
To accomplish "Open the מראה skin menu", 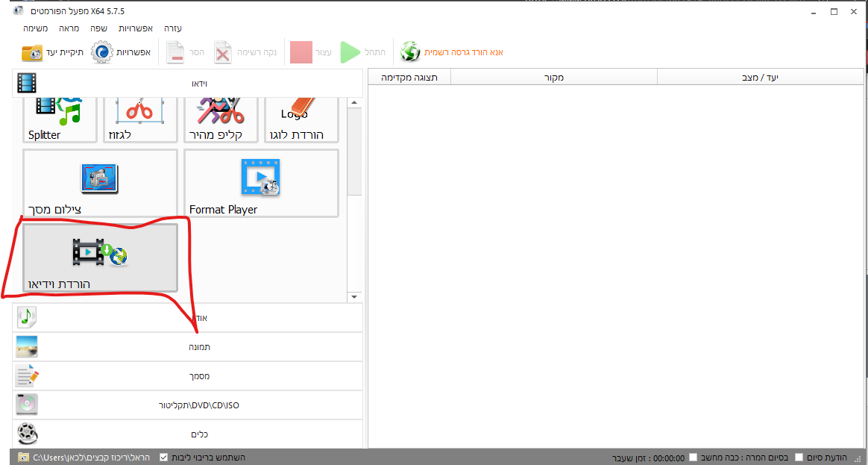I will coord(70,28).
